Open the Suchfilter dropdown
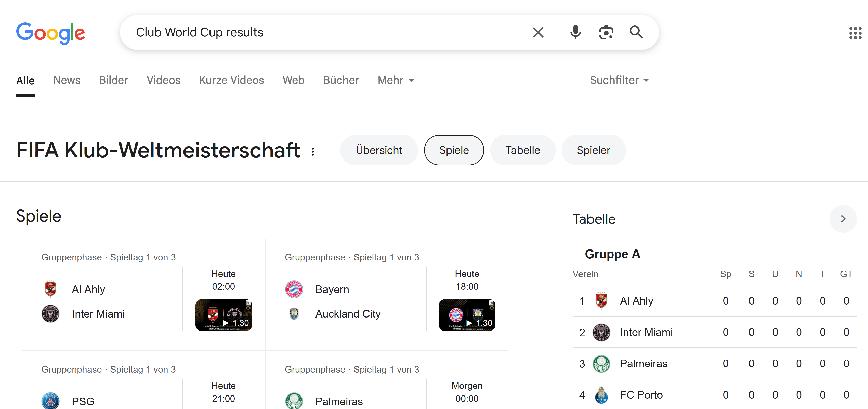Viewport: 868px width, 409px height. tap(619, 80)
